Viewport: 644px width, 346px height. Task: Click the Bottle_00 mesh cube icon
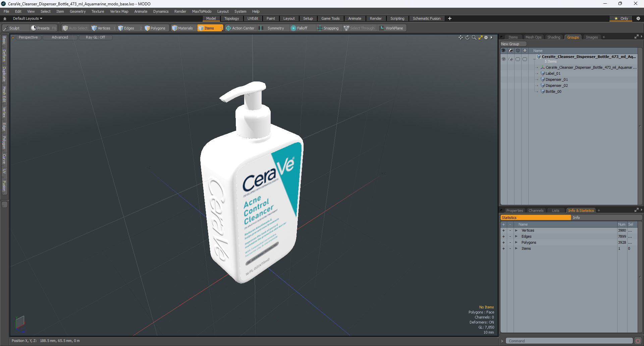543,92
